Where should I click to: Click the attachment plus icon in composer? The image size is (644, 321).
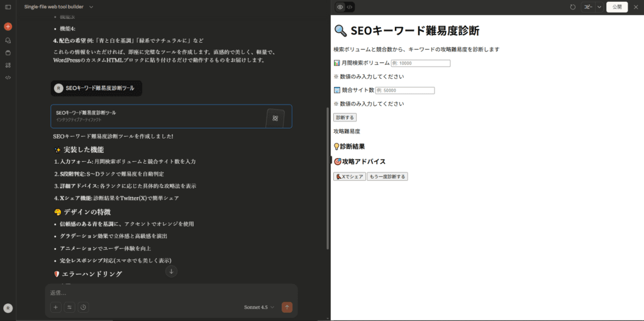click(x=56, y=307)
